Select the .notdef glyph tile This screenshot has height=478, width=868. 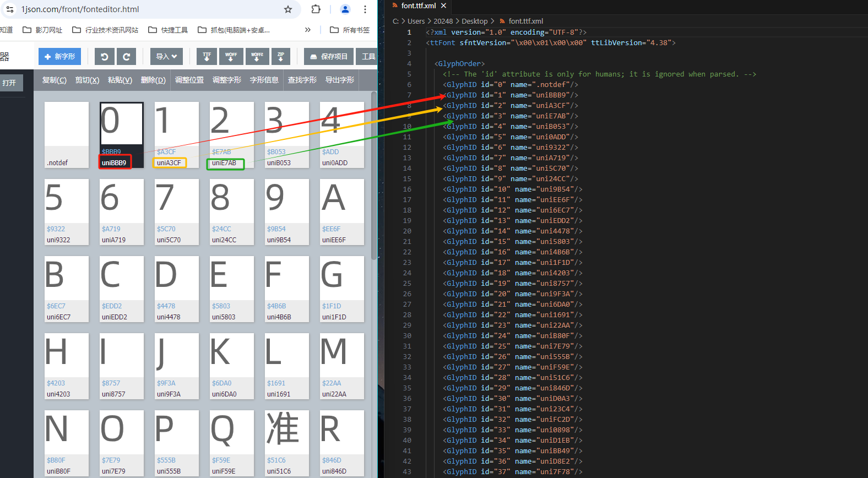(67, 135)
